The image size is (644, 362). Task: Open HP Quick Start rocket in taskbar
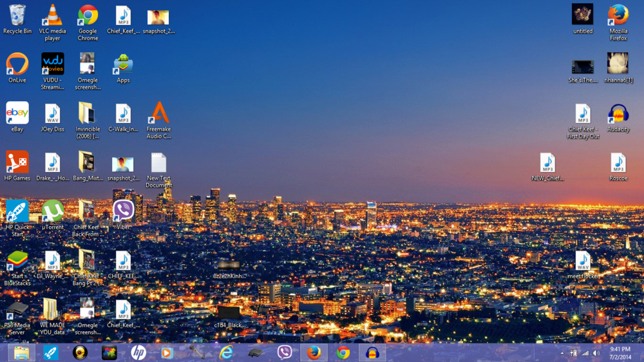point(50,353)
